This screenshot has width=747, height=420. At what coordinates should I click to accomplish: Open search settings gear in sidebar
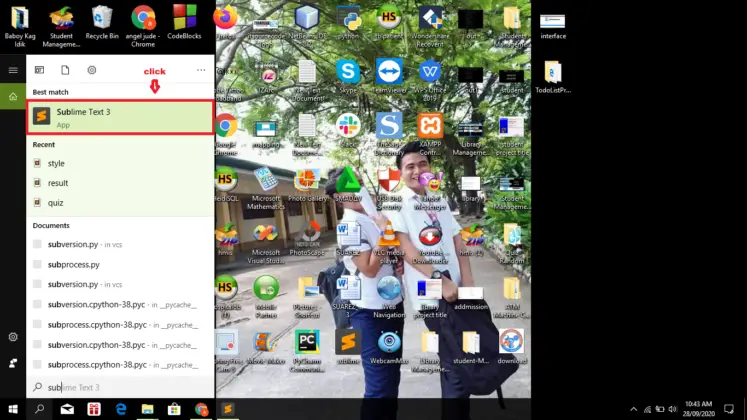[x=13, y=337]
